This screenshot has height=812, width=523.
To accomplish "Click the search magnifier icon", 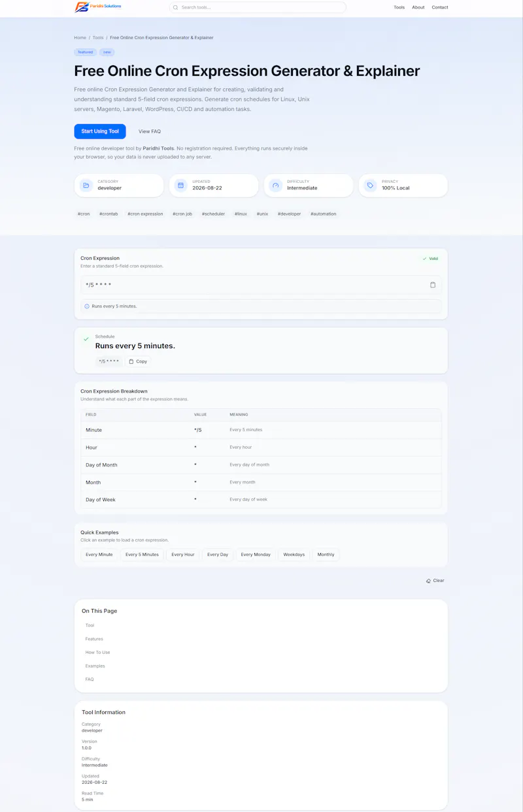I will click(x=175, y=7).
